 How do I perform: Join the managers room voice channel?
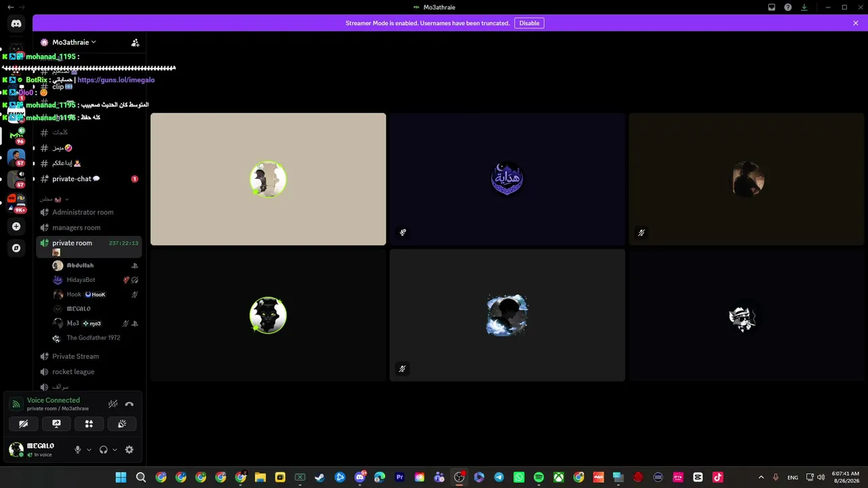click(89, 228)
